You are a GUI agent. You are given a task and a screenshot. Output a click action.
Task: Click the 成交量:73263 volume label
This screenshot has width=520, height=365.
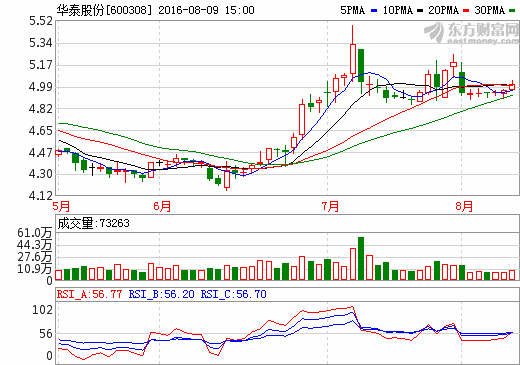tap(93, 223)
